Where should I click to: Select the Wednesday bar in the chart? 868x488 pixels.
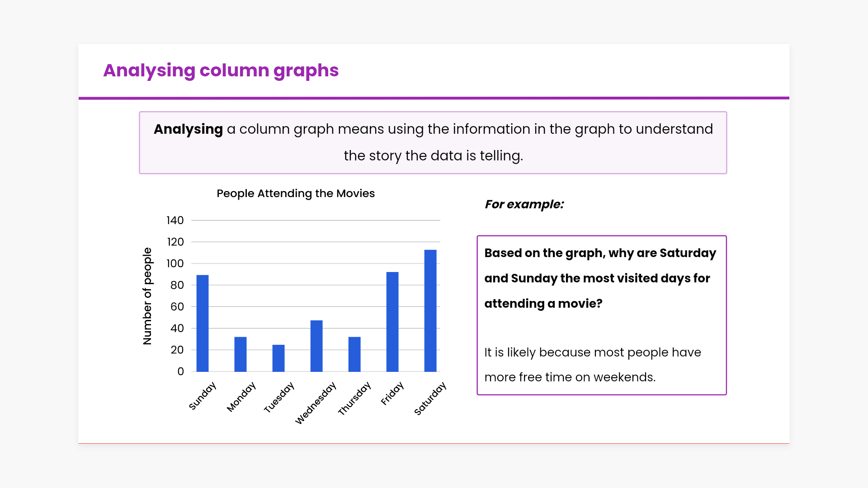click(x=316, y=346)
